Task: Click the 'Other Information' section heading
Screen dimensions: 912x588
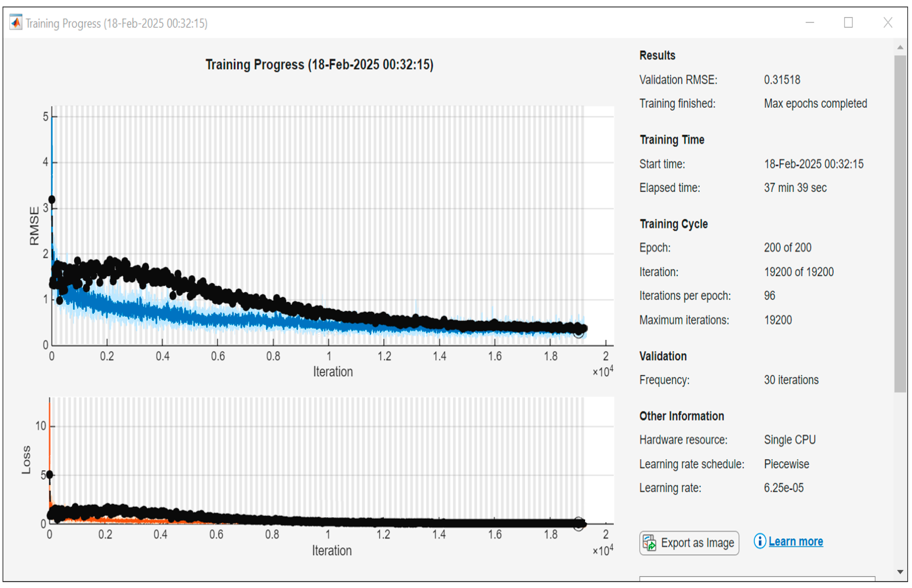Action: coord(681,416)
